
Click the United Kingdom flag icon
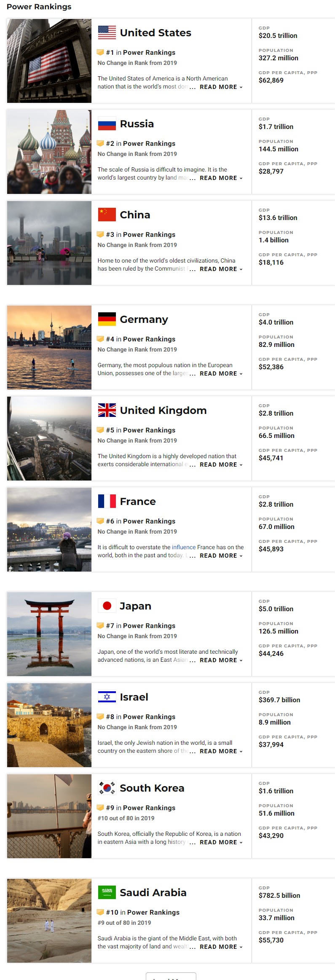(107, 410)
